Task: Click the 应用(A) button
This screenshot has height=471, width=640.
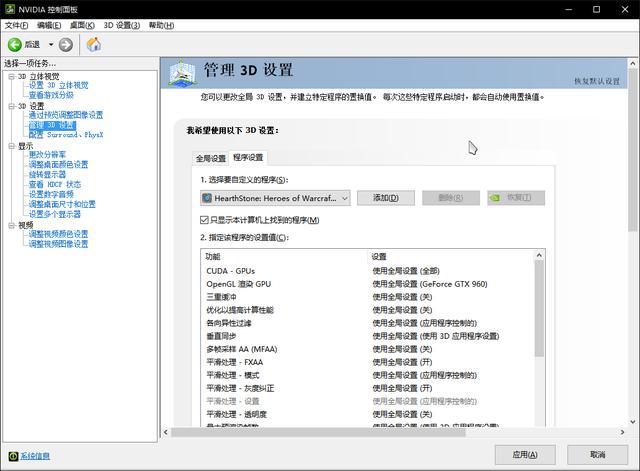Action: pyautogui.click(x=525, y=455)
